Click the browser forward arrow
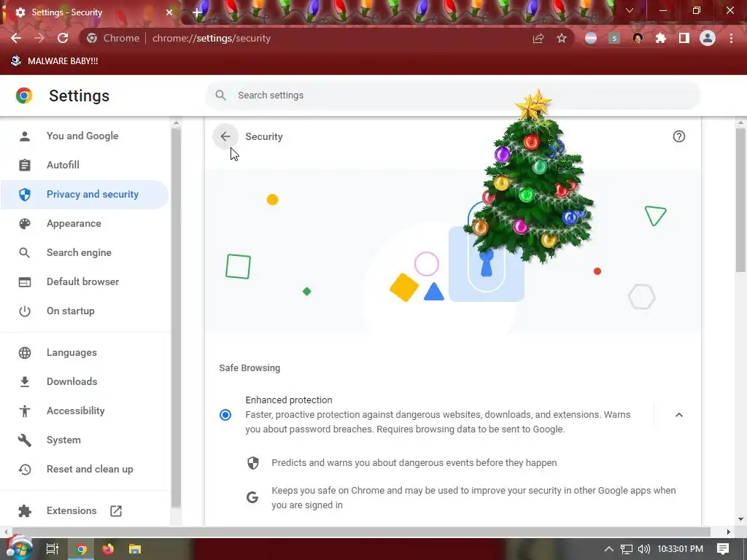 click(x=39, y=38)
